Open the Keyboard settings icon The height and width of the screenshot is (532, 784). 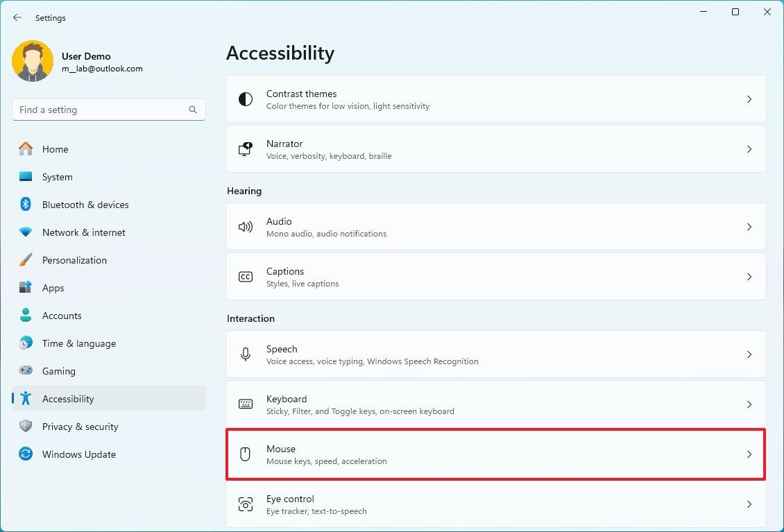pyautogui.click(x=246, y=404)
